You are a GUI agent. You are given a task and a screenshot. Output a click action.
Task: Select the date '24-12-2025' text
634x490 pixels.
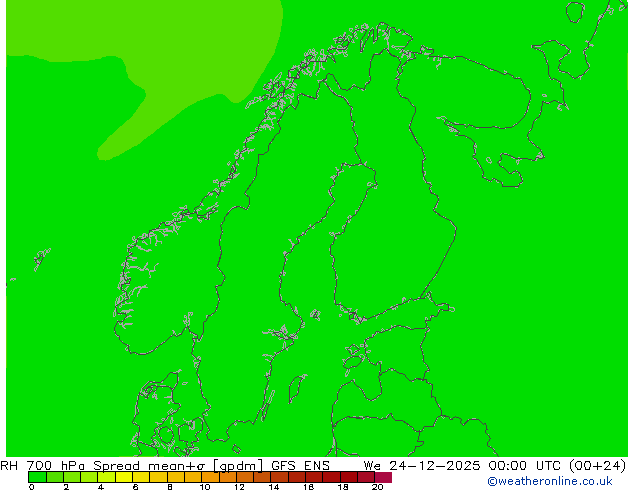click(x=435, y=466)
